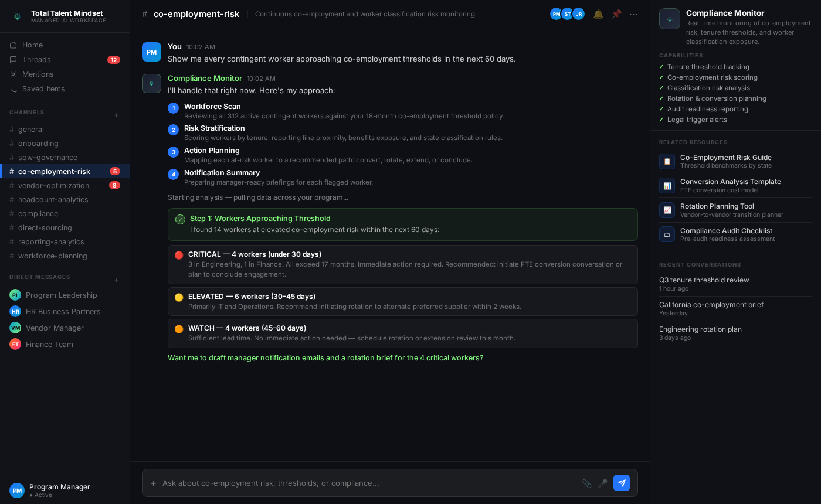The height and width of the screenshot is (504, 821).
Task: Open Q3 tenure threshold review conversation
Action: pos(735,284)
